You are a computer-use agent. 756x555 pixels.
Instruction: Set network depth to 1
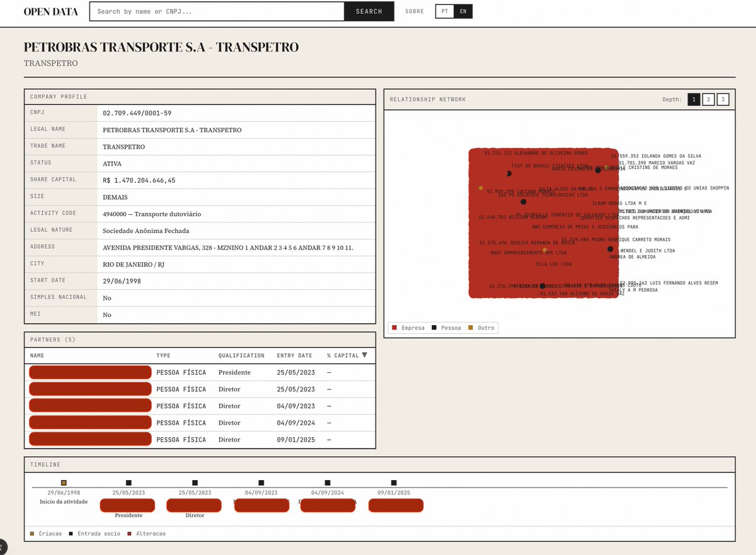click(694, 100)
